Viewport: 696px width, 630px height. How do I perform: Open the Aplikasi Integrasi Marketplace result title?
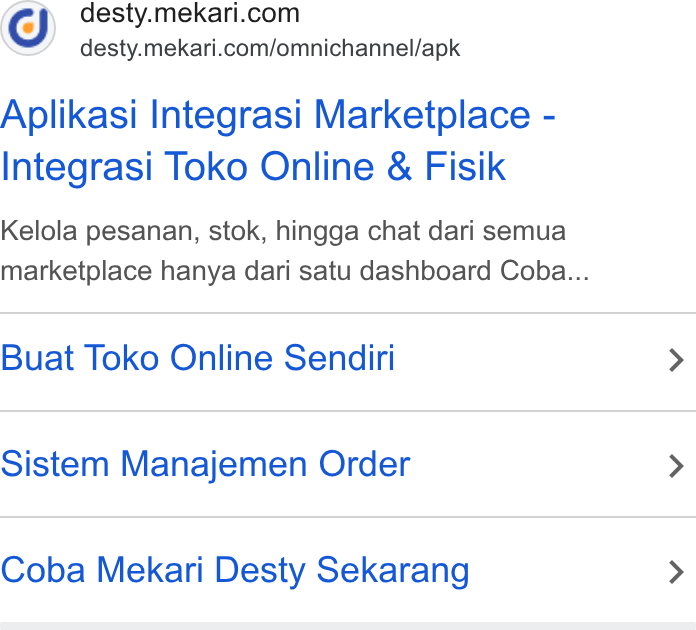coord(278,140)
